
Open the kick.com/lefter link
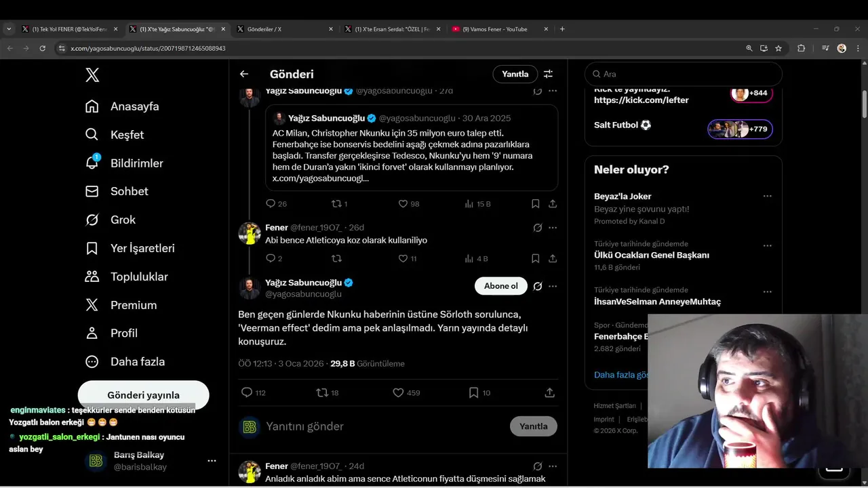(x=641, y=100)
